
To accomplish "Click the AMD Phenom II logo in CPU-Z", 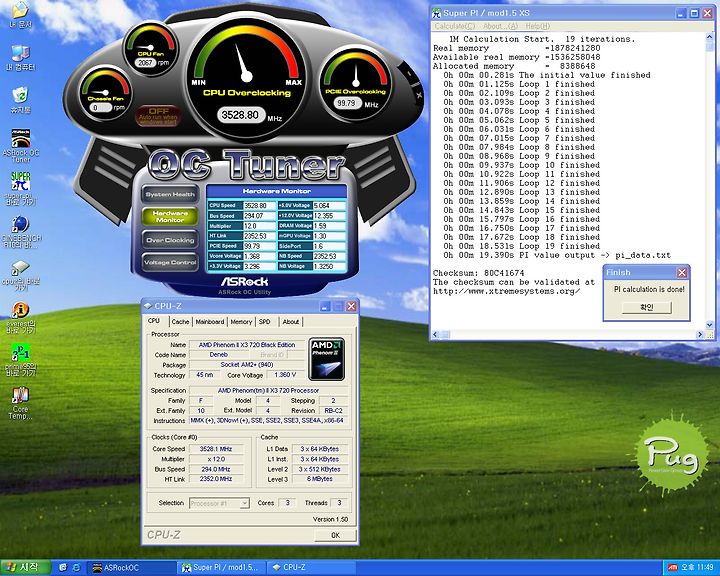I will point(326,359).
